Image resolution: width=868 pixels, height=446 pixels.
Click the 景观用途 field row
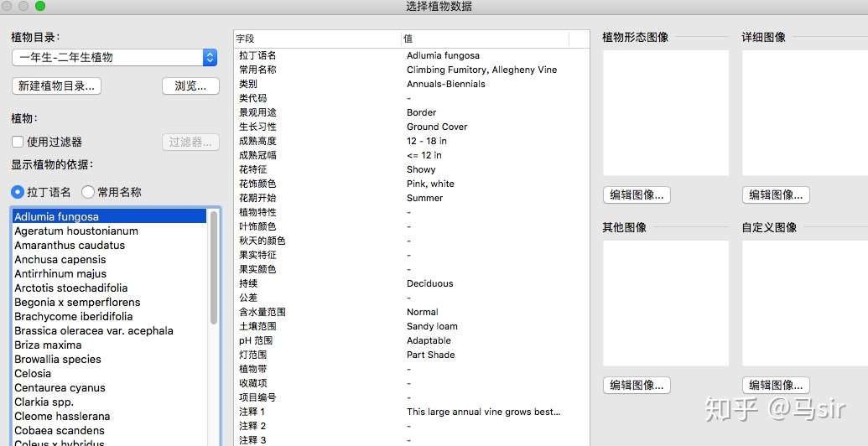[412, 112]
